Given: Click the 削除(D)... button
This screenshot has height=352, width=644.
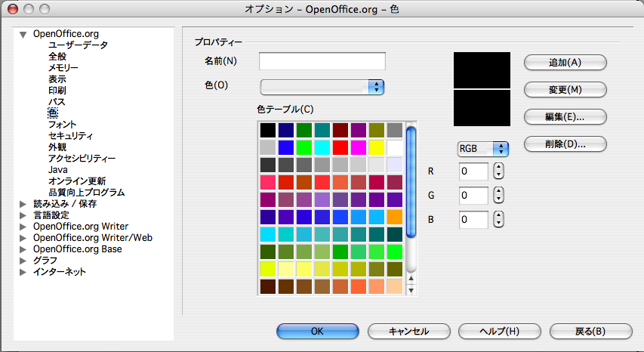Looking at the screenshot, I should (x=565, y=144).
